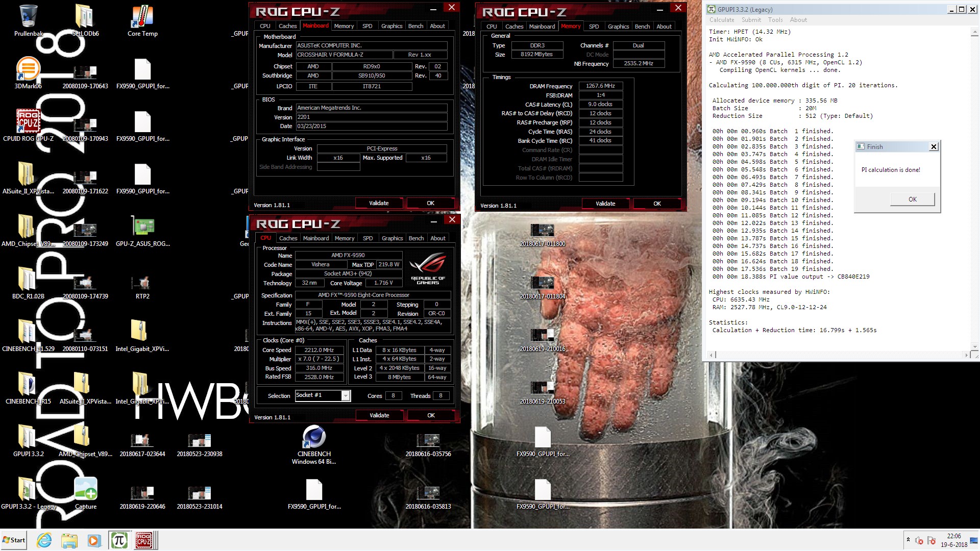Click GPUPI vertical scrollbar up arrow
The width and height of the screenshot is (980, 551).
(x=974, y=32)
